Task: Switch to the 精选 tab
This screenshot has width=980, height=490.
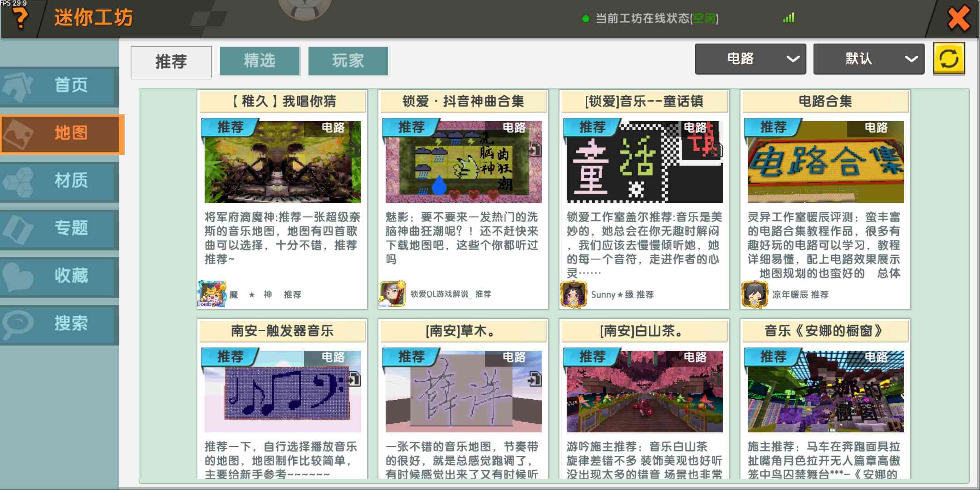Action: pyautogui.click(x=260, y=61)
